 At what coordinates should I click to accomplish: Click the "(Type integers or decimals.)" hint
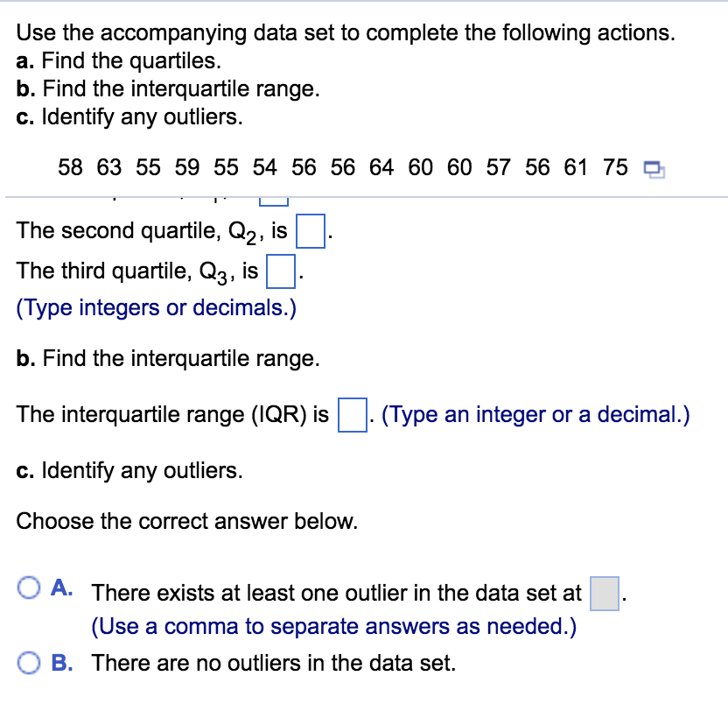click(157, 309)
